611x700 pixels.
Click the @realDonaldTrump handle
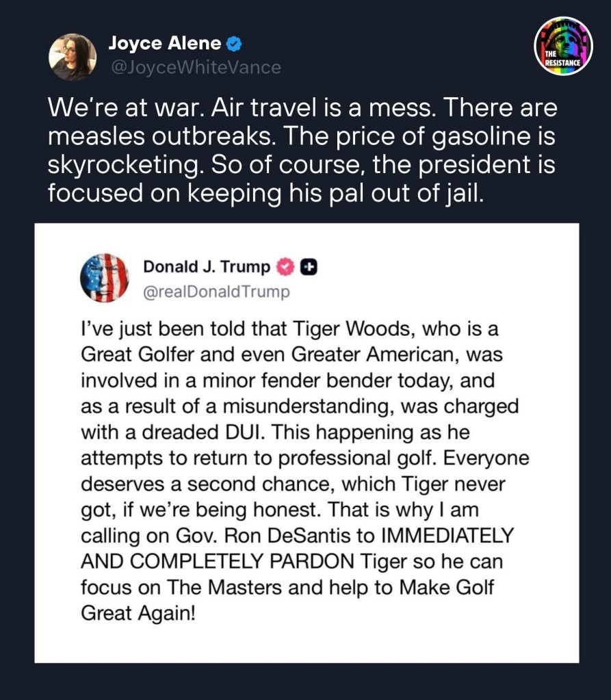(216, 292)
